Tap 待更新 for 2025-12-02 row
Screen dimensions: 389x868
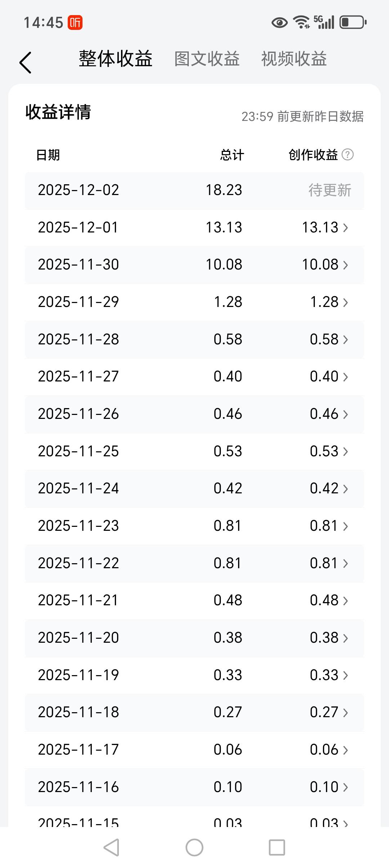pyautogui.click(x=330, y=190)
